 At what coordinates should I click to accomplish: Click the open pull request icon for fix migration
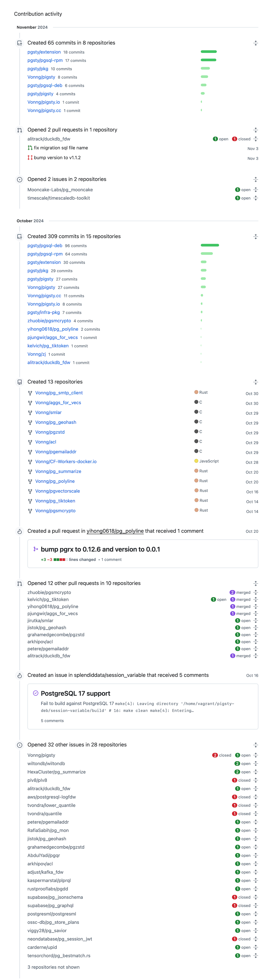(x=30, y=148)
